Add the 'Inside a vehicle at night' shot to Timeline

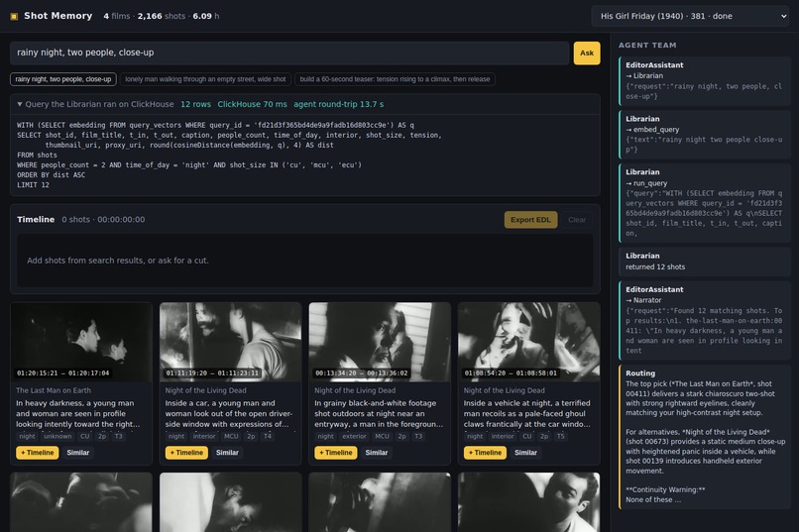(485, 453)
